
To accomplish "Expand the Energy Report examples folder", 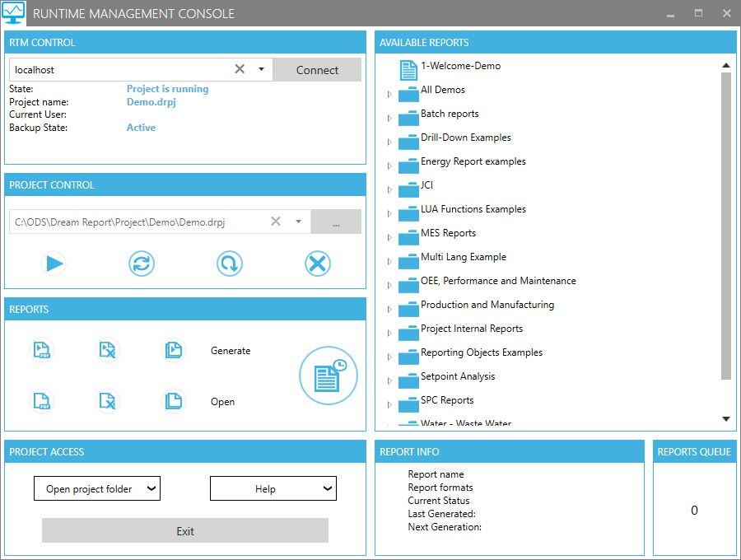I will tap(389, 166).
